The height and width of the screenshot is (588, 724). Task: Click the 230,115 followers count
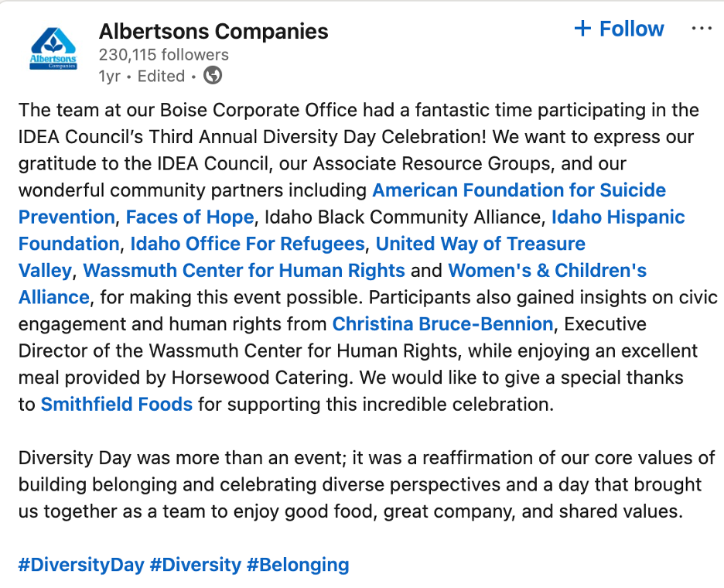pos(164,54)
